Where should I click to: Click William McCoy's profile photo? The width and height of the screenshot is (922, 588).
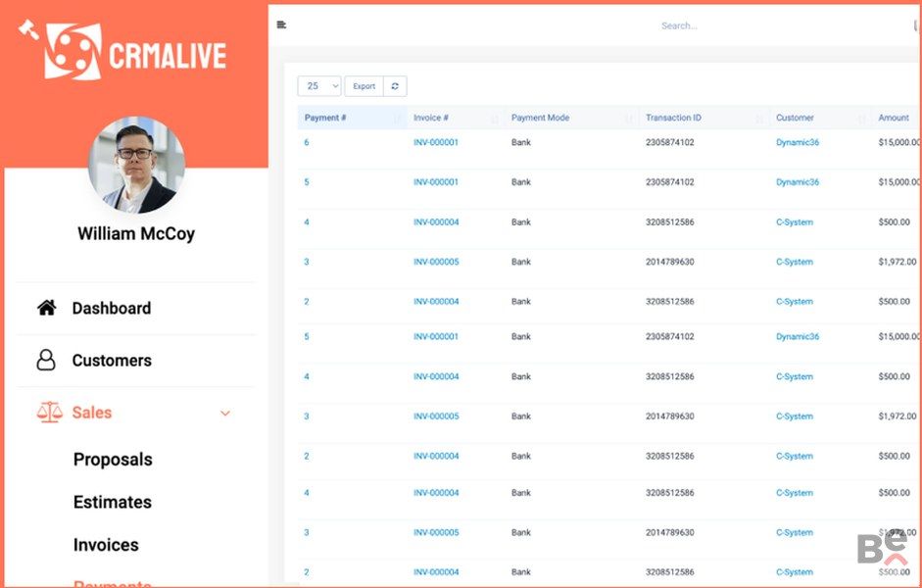click(135, 166)
